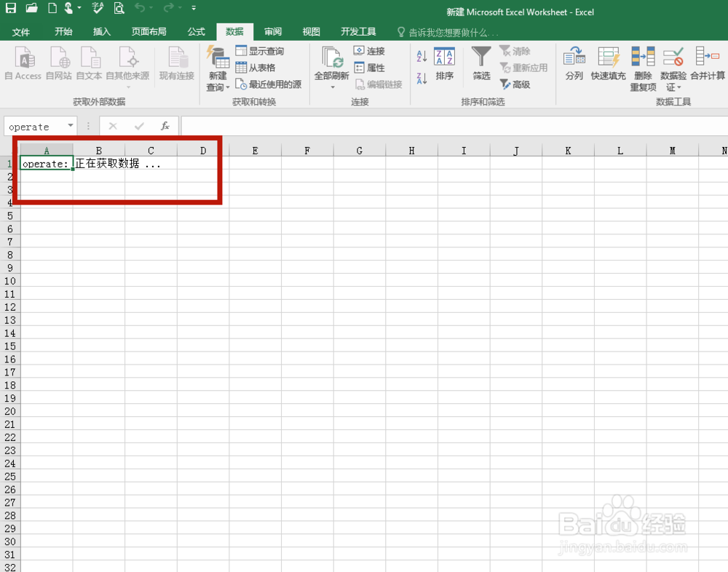Select row 20 header

pyautogui.click(x=9, y=411)
